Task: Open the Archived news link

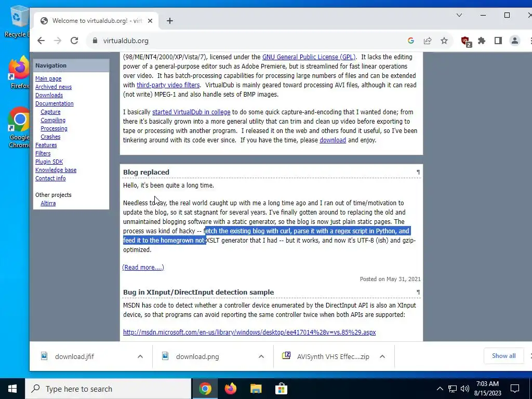Action: pos(54,87)
